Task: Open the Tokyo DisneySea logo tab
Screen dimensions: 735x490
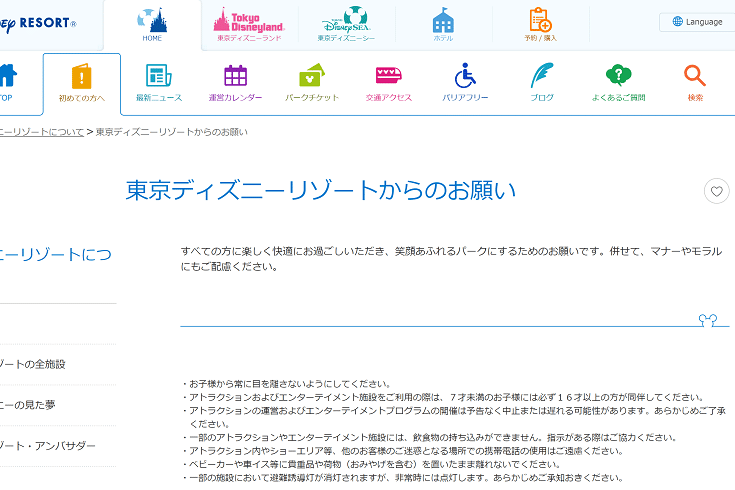Action: [x=346, y=25]
